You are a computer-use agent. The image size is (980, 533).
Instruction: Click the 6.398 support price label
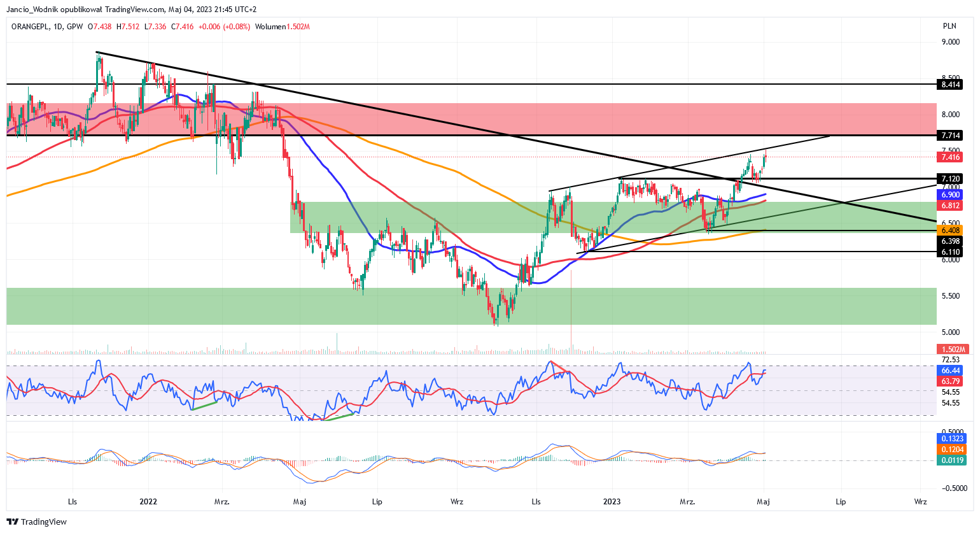point(951,241)
